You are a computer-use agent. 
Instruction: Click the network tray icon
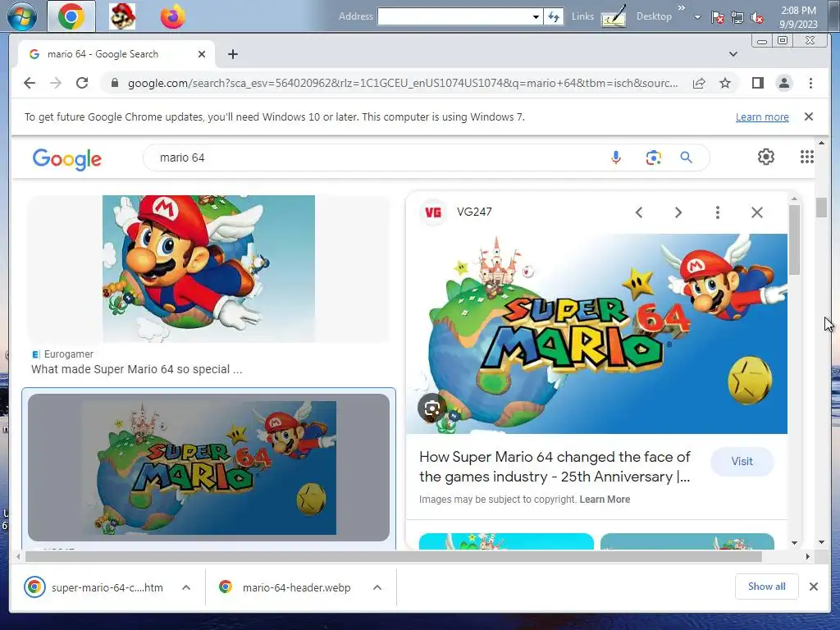coord(737,17)
